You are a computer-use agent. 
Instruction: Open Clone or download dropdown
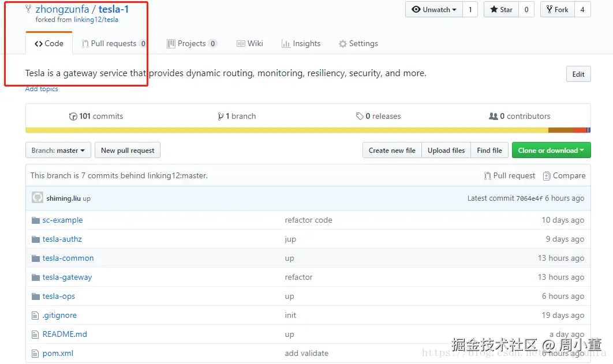coord(551,151)
